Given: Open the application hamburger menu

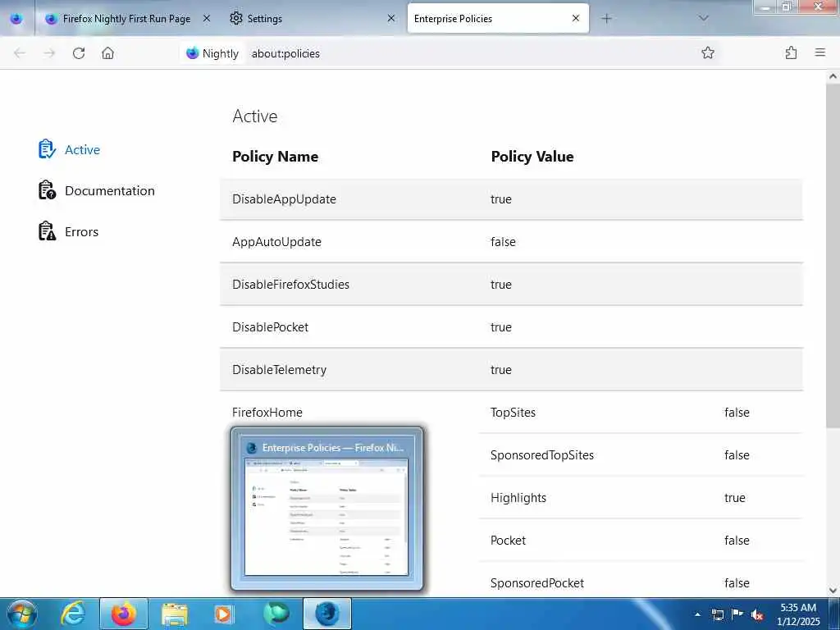Looking at the screenshot, I should pyautogui.click(x=820, y=52).
